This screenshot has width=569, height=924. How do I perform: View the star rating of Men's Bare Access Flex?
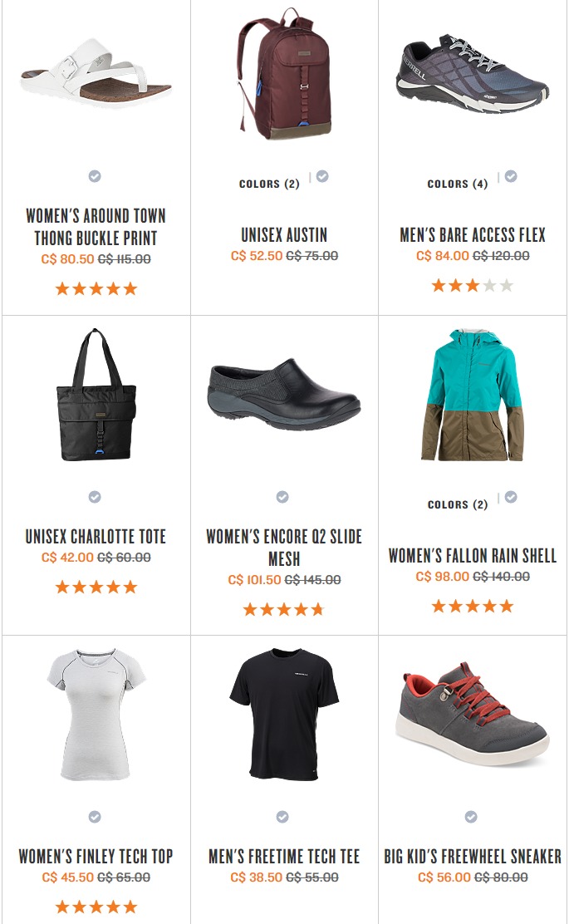coord(473,286)
